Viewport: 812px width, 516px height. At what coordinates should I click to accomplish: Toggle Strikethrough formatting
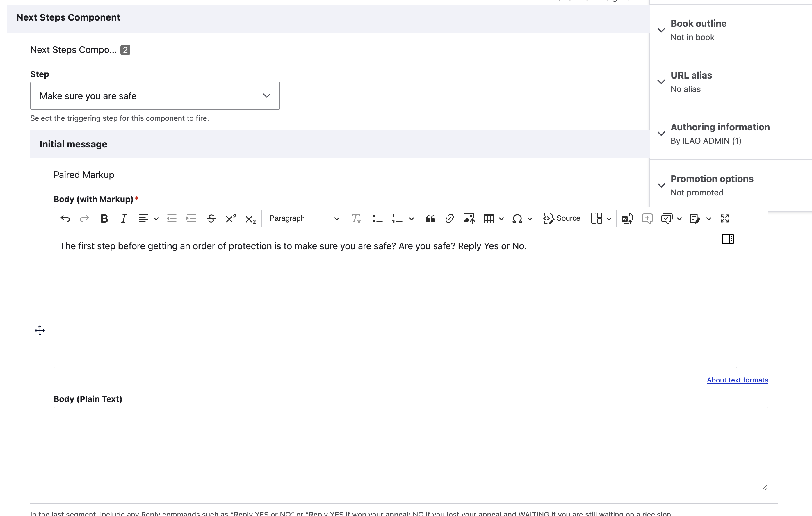pos(211,218)
